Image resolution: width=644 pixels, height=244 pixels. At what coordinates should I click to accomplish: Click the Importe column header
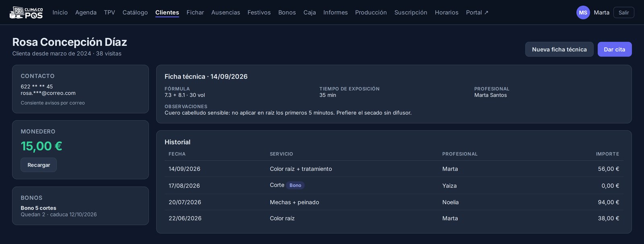pos(607,154)
